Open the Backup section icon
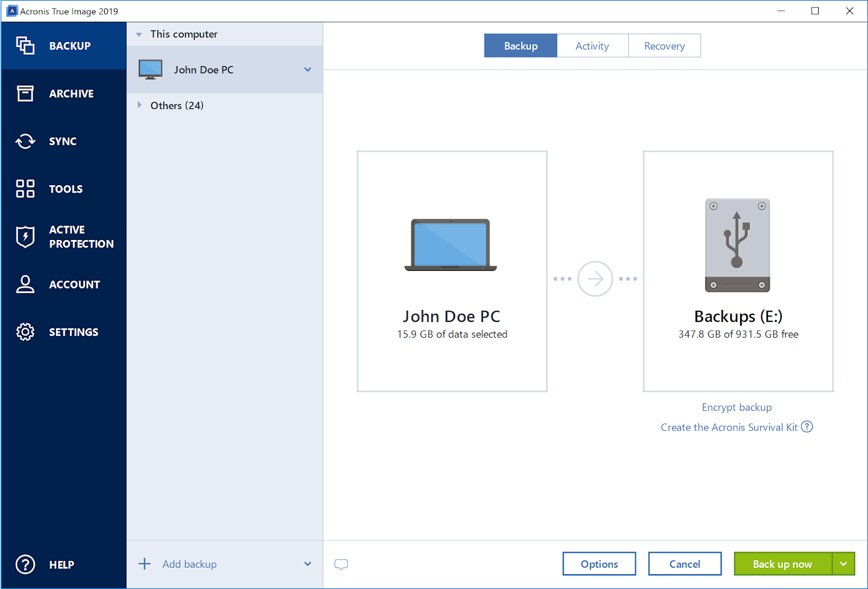The height and width of the screenshot is (589, 868). [x=25, y=46]
